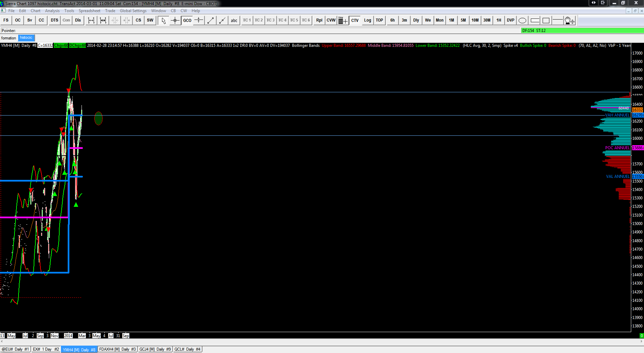Select the 'formation' chartbook tab
The image size is (644, 353).
9,38
